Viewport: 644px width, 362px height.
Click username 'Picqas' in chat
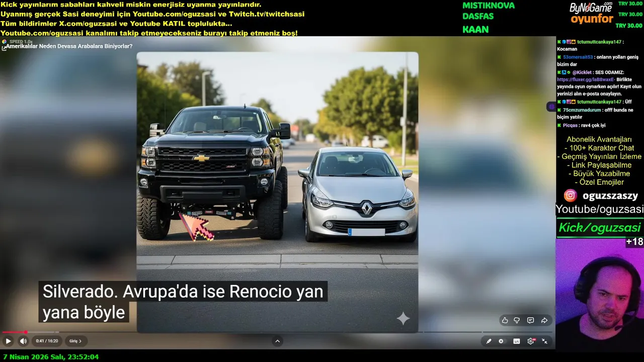570,125
